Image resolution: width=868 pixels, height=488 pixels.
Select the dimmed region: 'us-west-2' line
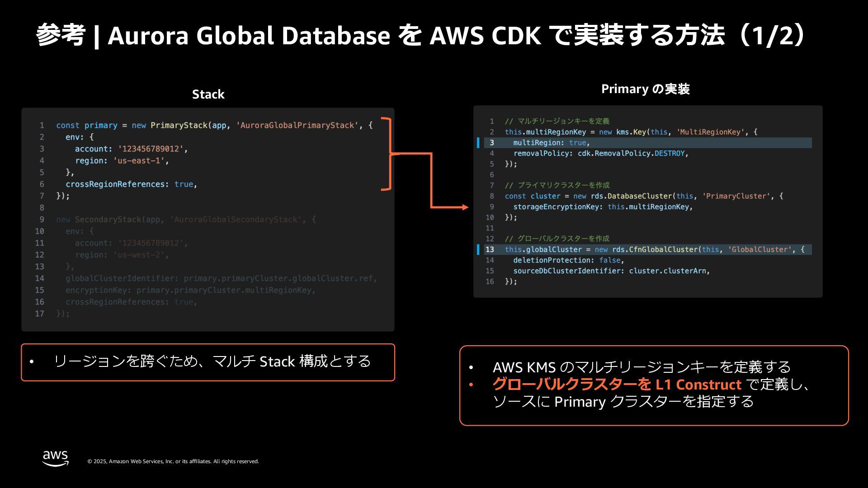tap(122, 255)
